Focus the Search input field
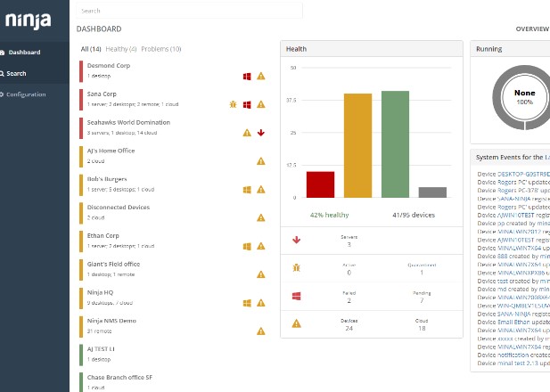The height and width of the screenshot is (392, 550). click(x=189, y=11)
